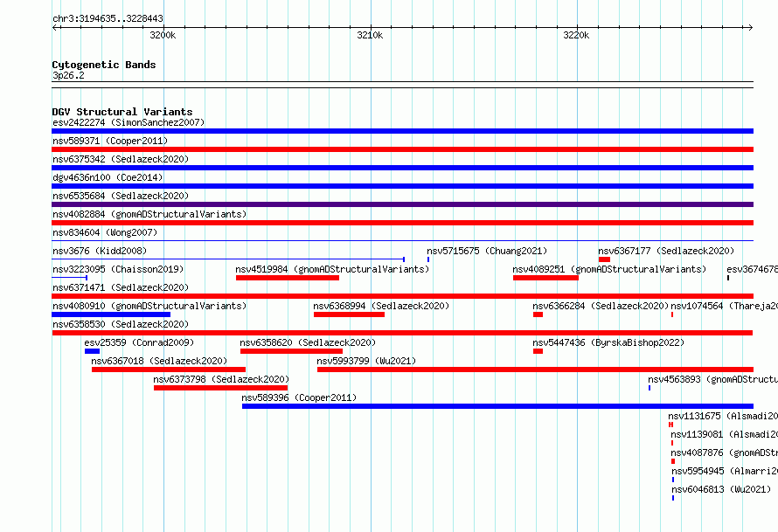The height and width of the screenshot is (532, 778).
Task: Open nsv4082884 (gnomADStructuralVariants) label
Action: point(149,214)
